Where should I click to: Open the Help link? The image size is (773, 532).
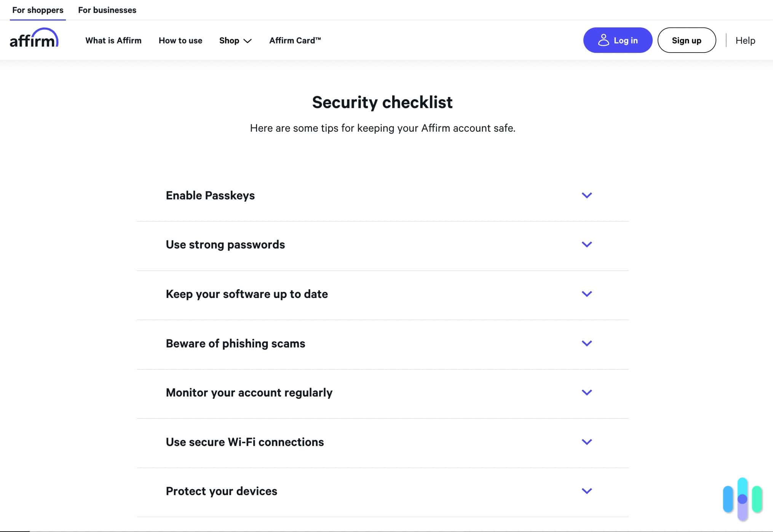pyautogui.click(x=745, y=40)
